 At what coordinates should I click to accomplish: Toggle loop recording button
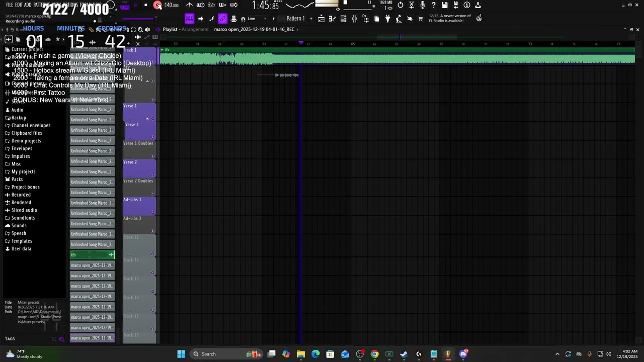(x=233, y=5)
